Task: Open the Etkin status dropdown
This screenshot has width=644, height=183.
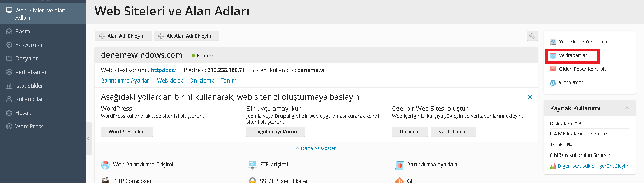Action: point(202,56)
